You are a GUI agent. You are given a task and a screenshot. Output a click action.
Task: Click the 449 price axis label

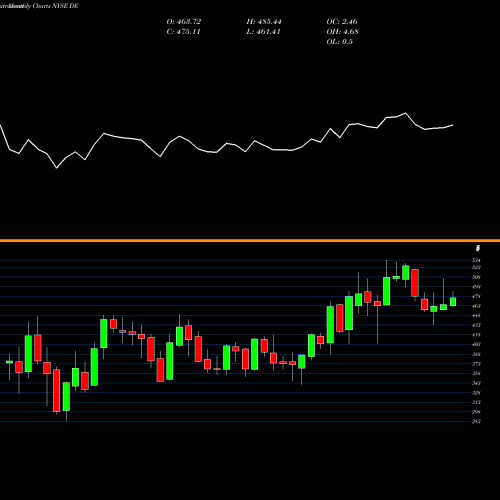(x=476, y=316)
